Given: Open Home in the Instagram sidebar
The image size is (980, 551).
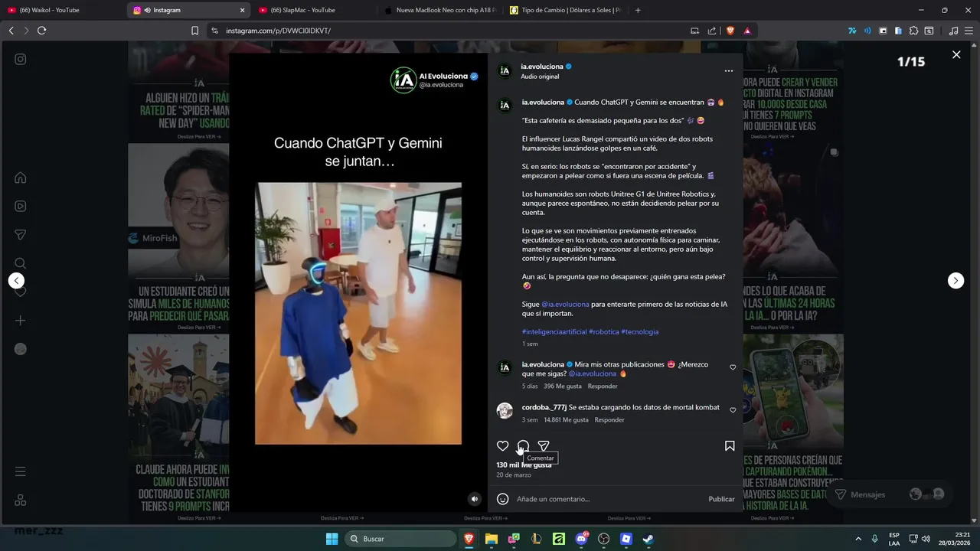Looking at the screenshot, I should [x=21, y=178].
